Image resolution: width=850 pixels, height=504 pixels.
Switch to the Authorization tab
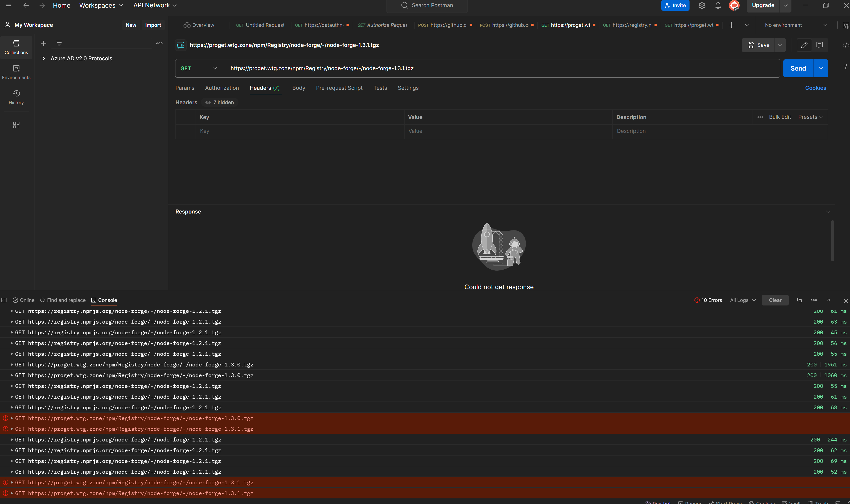(222, 88)
